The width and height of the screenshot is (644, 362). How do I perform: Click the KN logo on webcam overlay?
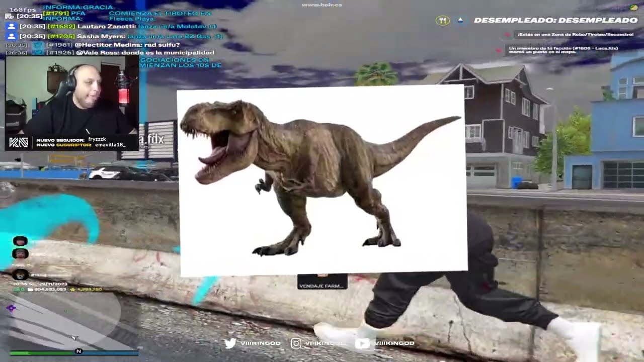click(19, 142)
